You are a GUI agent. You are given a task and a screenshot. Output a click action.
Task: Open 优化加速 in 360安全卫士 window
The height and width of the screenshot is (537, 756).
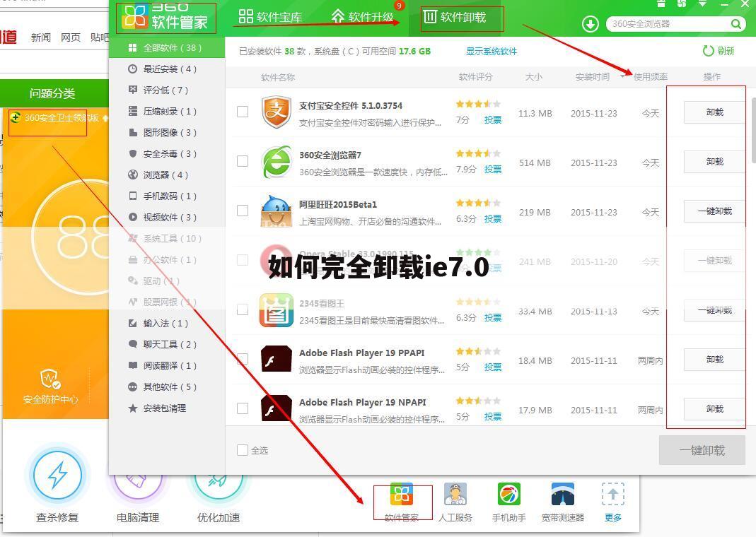point(219,498)
